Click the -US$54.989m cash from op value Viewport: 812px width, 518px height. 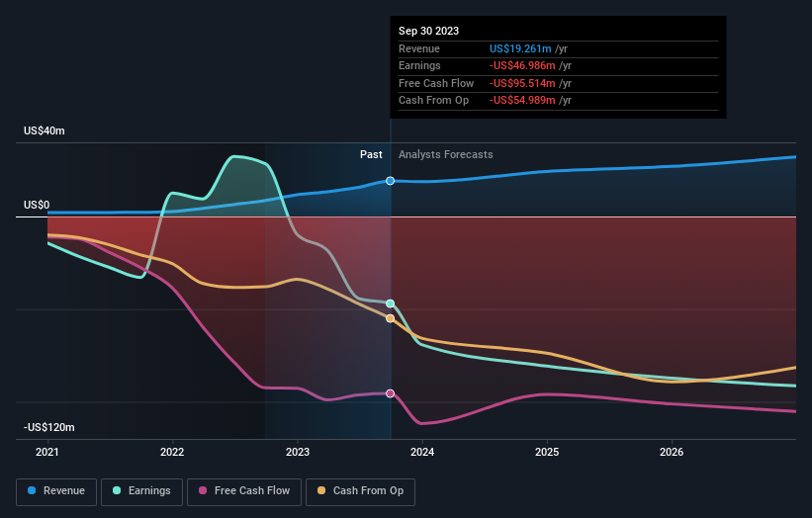click(x=522, y=101)
